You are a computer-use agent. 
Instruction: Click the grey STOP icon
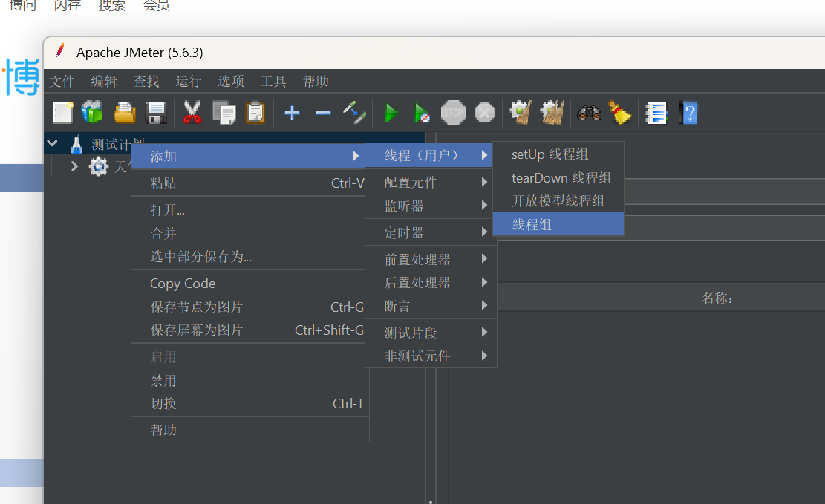click(x=453, y=113)
